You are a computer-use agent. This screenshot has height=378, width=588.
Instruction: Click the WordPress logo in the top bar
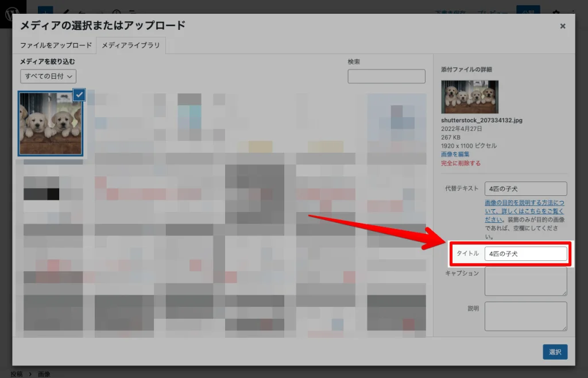11,13
